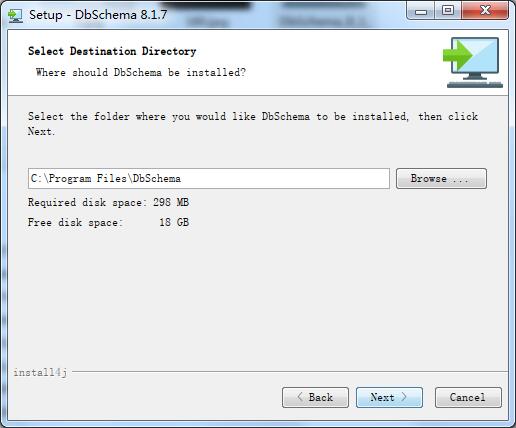Image resolution: width=516 pixels, height=428 pixels.
Task: Open the Browse folder dialog
Action: click(x=441, y=179)
